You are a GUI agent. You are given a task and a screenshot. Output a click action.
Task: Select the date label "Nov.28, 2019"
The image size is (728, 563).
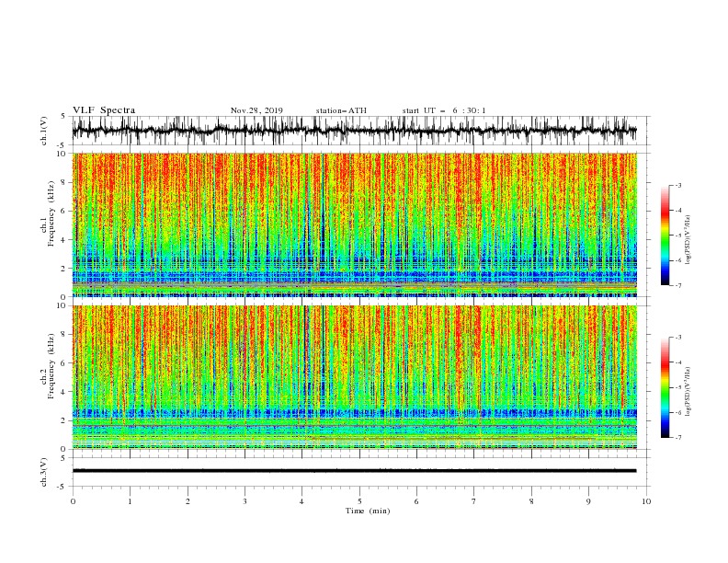pyautogui.click(x=256, y=110)
